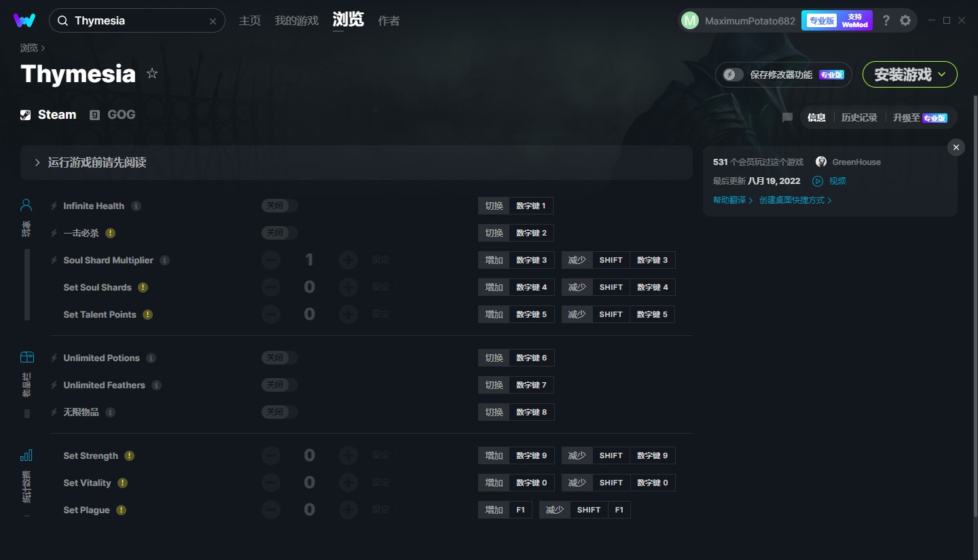Image resolution: width=978 pixels, height=560 pixels.
Task: Open the comments chat icon
Action: click(x=787, y=117)
